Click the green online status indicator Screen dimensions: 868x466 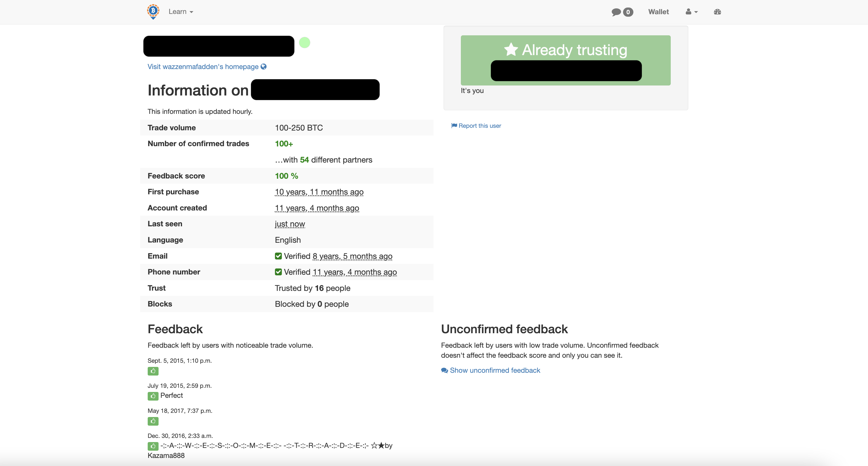(305, 43)
